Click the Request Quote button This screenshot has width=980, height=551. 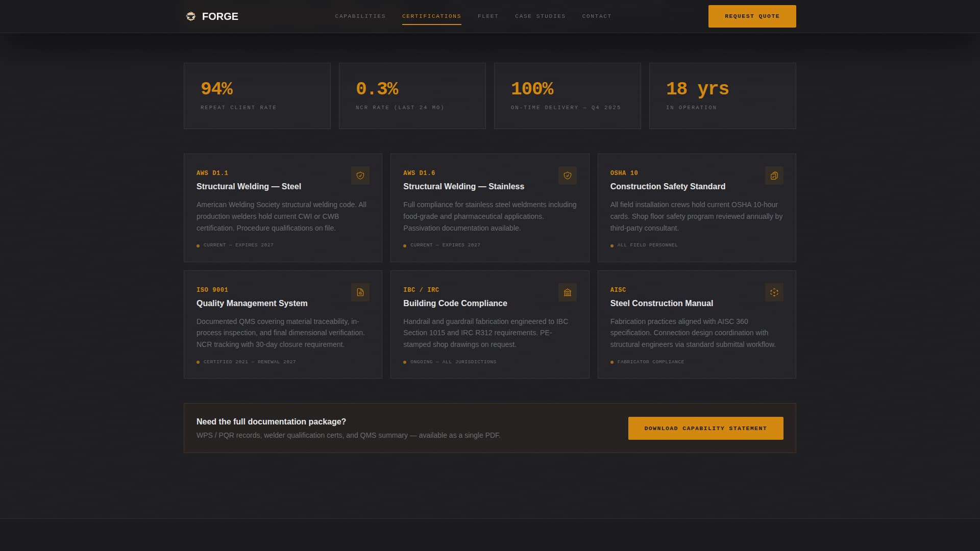(x=752, y=16)
